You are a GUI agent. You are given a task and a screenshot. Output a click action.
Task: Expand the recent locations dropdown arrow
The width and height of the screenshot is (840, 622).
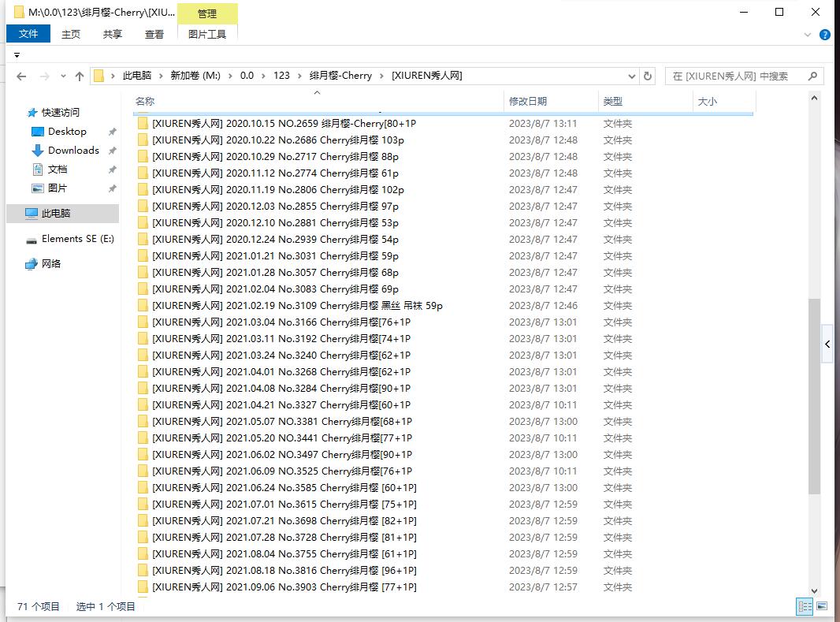tap(63, 76)
